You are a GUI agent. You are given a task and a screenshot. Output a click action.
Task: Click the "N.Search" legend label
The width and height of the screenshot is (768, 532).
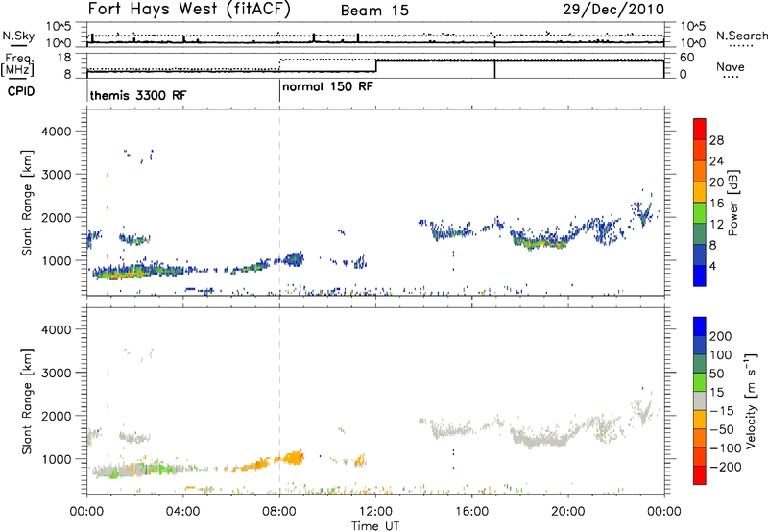(742, 36)
